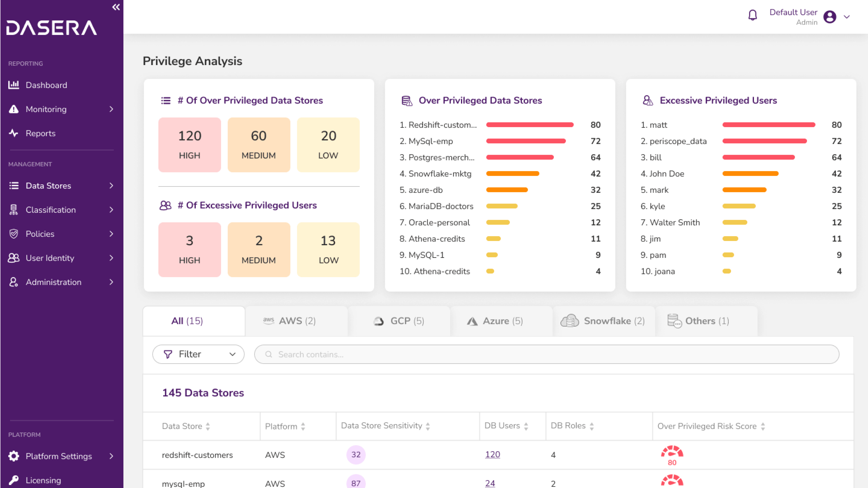Sort by DB Roles column arrows
868x488 pixels.
pyautogui.click(x=592, y=426)
